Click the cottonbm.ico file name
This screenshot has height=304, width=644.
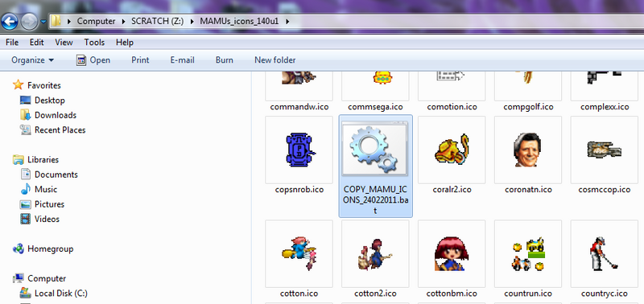(x=452, y=294)
